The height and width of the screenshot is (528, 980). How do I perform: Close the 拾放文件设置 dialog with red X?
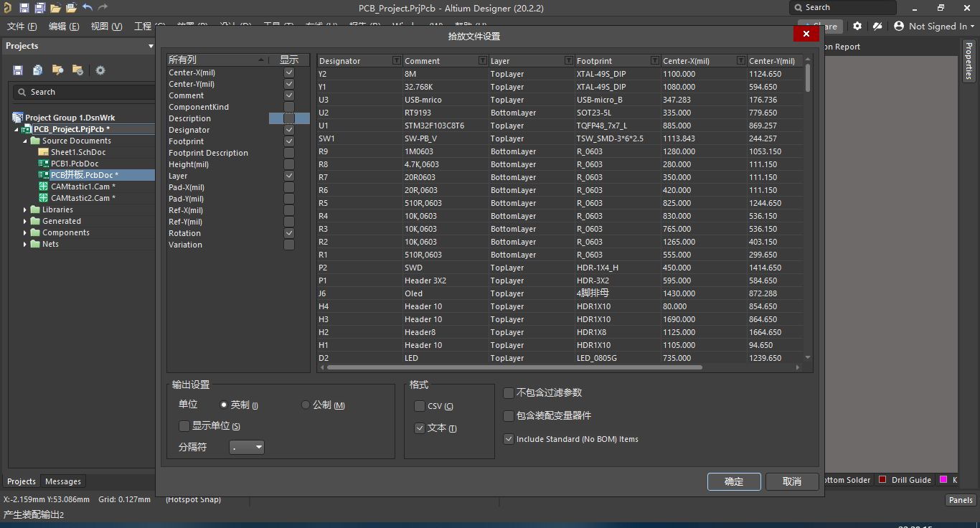click(806, 34)
